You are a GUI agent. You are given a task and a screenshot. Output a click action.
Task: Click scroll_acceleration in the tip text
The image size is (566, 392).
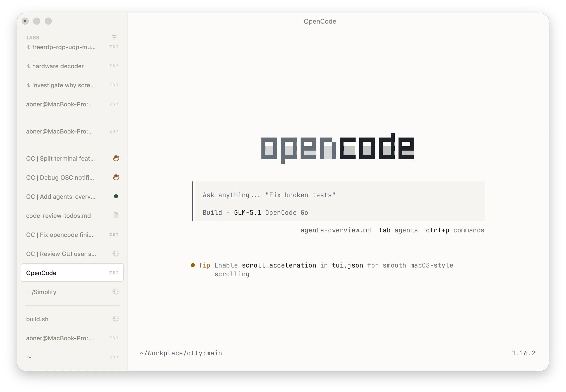[279, 265]
